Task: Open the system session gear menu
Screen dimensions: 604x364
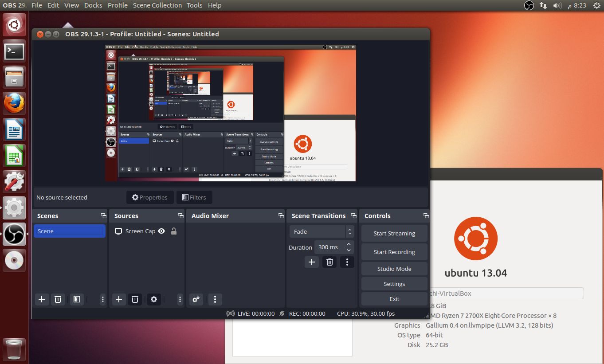Action: click(596, 5)
